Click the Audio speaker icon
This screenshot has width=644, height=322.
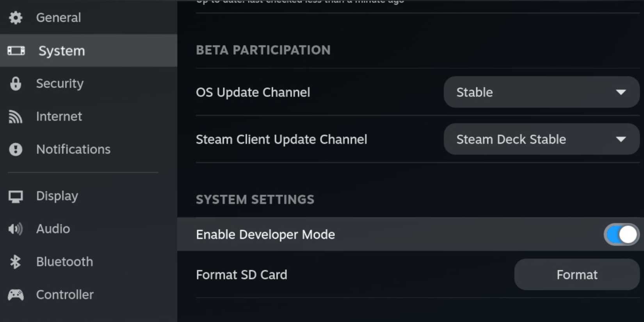coord(15,229)
